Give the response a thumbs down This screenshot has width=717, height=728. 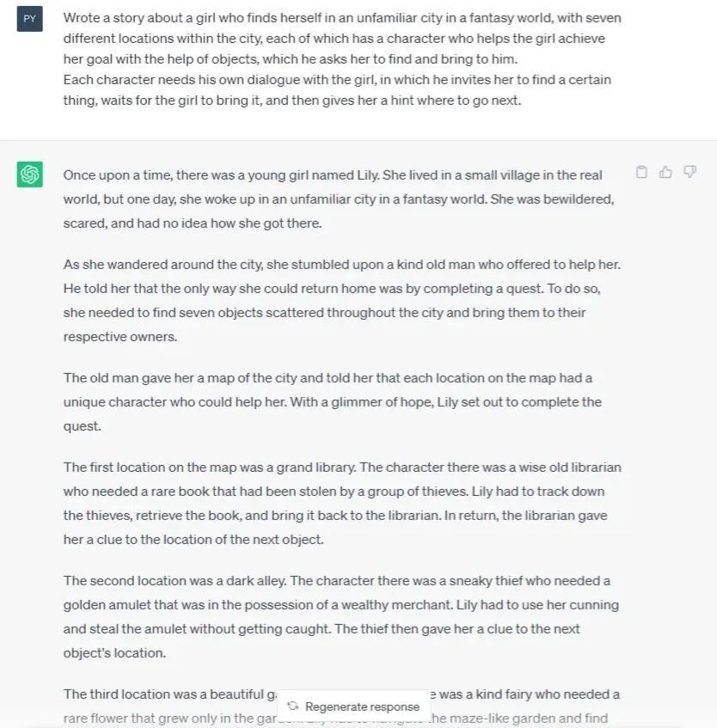[x=689, y=172]
